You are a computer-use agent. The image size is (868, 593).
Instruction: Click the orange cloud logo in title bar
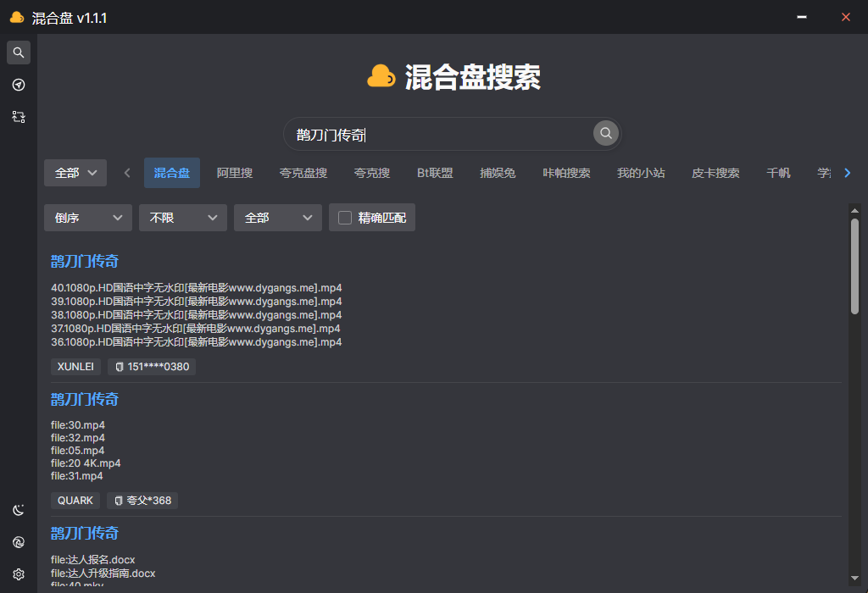click(17, 18)
